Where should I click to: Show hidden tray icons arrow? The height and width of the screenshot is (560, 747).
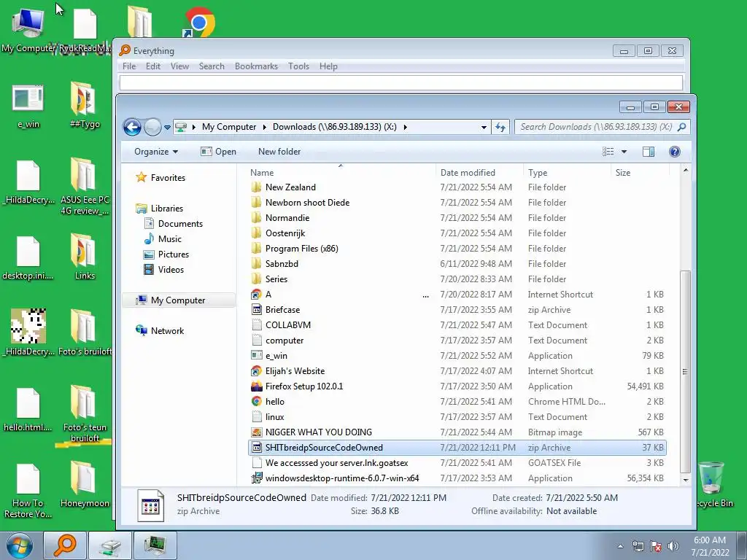[x=620, y=546]
